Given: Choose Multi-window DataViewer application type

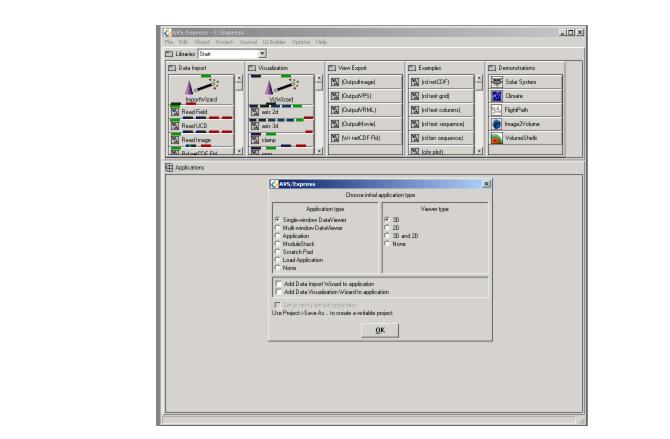Looking at the screenshot, I should tap(276, 228).
